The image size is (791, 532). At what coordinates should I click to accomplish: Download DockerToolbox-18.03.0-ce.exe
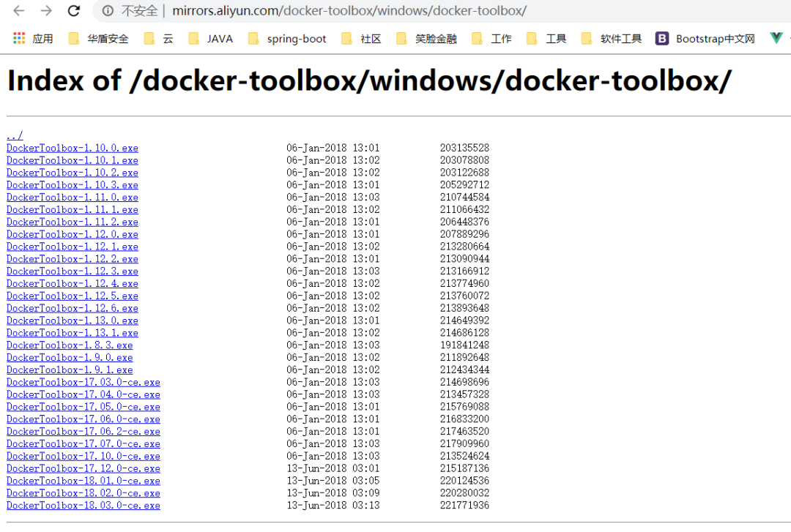(x=83, y=505)
